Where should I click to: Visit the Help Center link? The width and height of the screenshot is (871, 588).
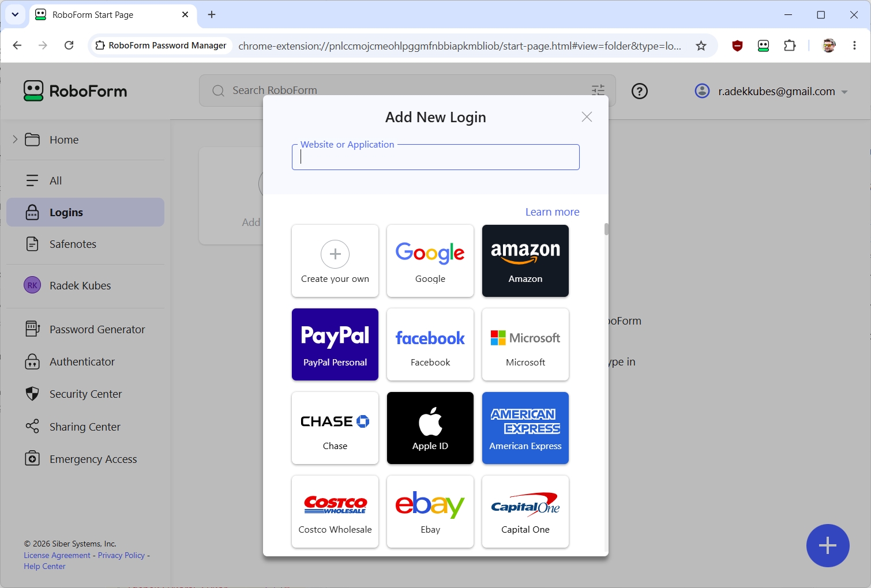[44, 566]
